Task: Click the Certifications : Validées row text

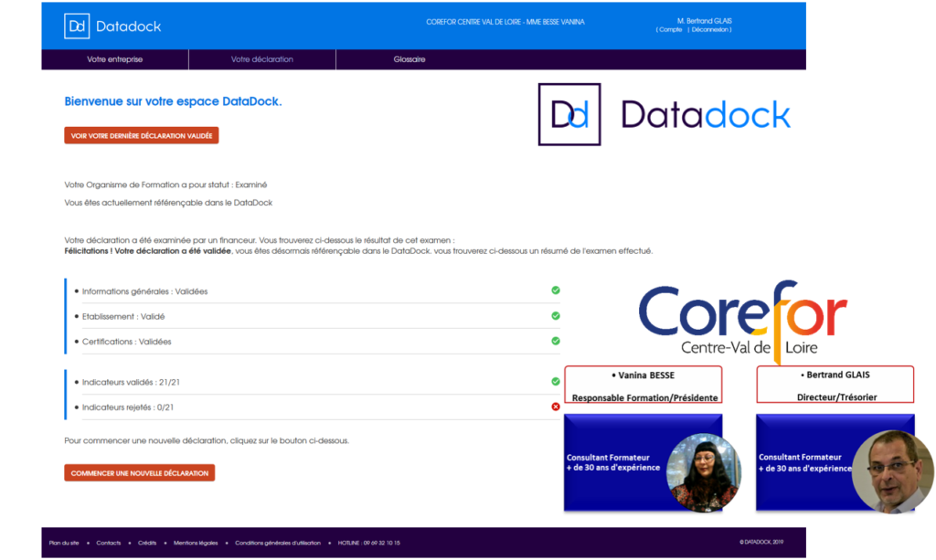Action: tap(126, 342)
